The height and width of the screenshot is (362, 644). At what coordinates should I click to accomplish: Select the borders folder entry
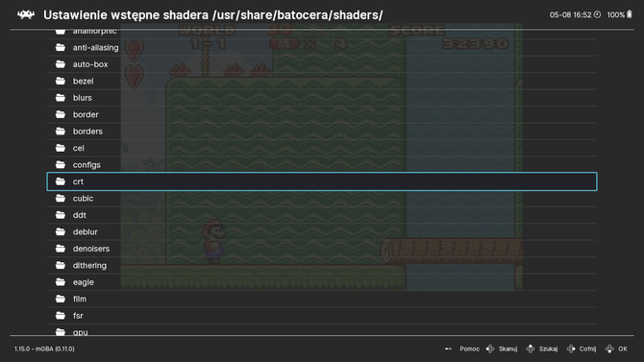[x=322, y=132]
